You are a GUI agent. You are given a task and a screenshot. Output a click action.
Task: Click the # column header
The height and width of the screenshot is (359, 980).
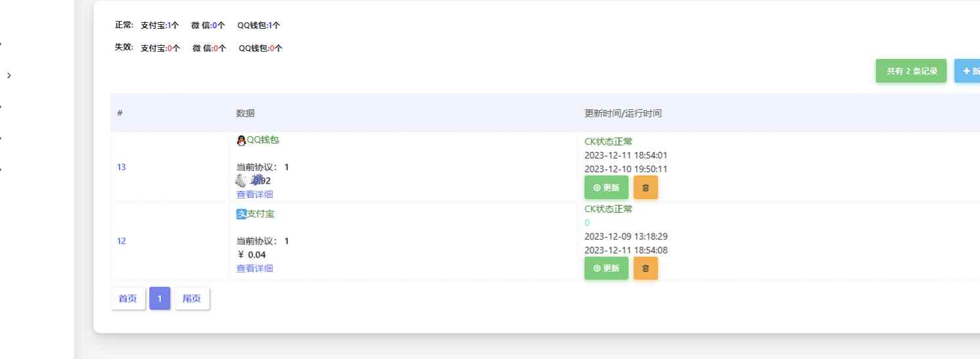tap(120, 113)
